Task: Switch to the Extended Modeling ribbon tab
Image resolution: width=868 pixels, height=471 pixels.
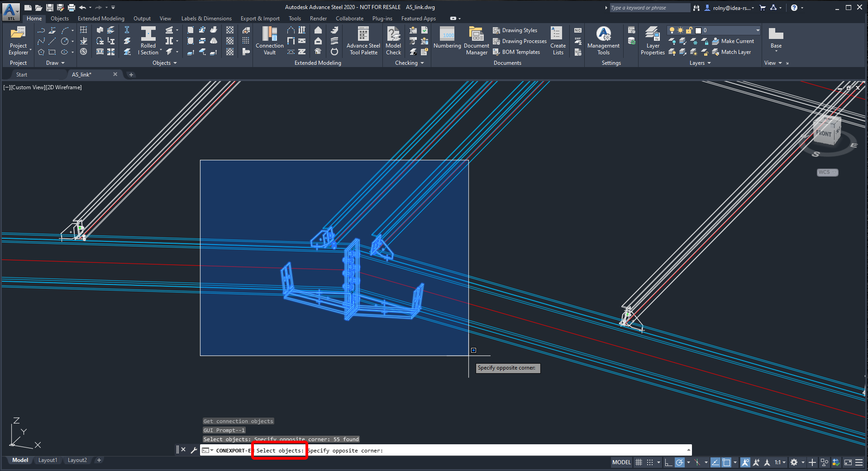Action: click(101, 19)
